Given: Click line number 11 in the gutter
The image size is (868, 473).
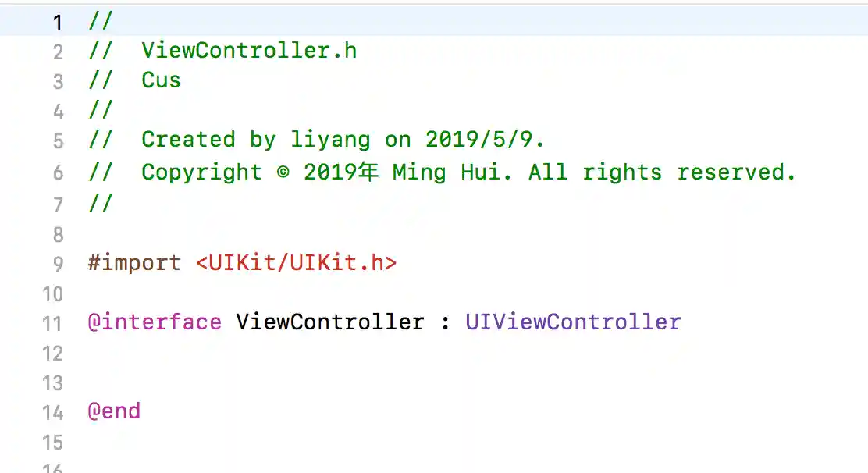Looking at the screenshot, I should click(x=52, y=324).
